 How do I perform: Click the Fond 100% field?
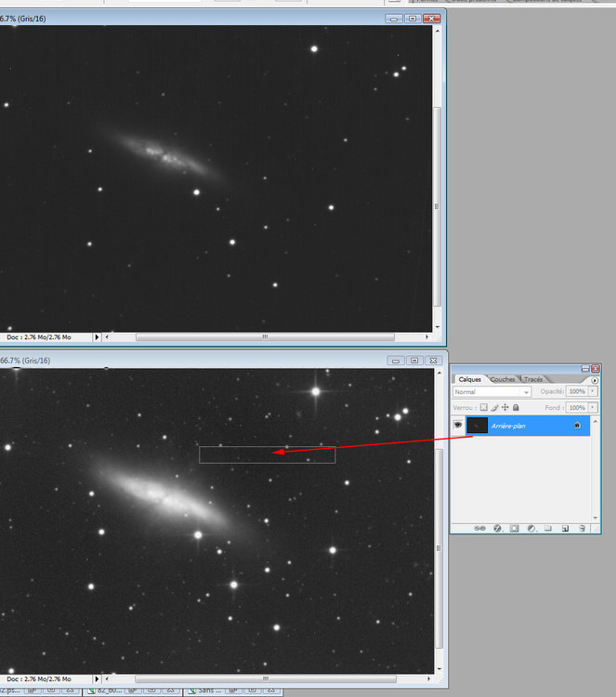(577, 407)
